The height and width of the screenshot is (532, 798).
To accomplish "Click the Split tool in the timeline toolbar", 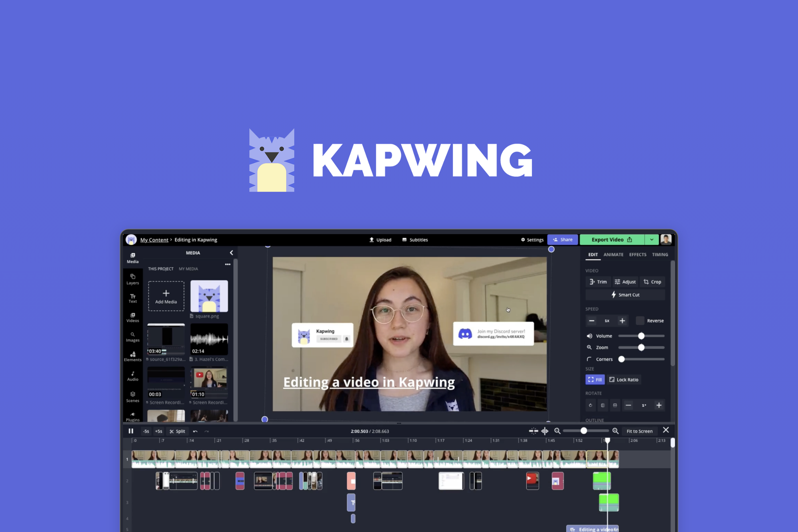I will (177, 431).
